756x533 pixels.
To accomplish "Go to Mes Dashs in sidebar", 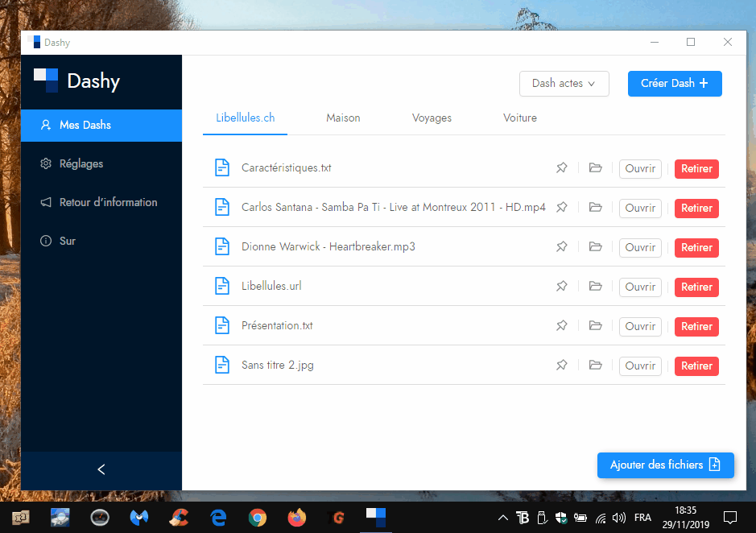I will point(101,126).
